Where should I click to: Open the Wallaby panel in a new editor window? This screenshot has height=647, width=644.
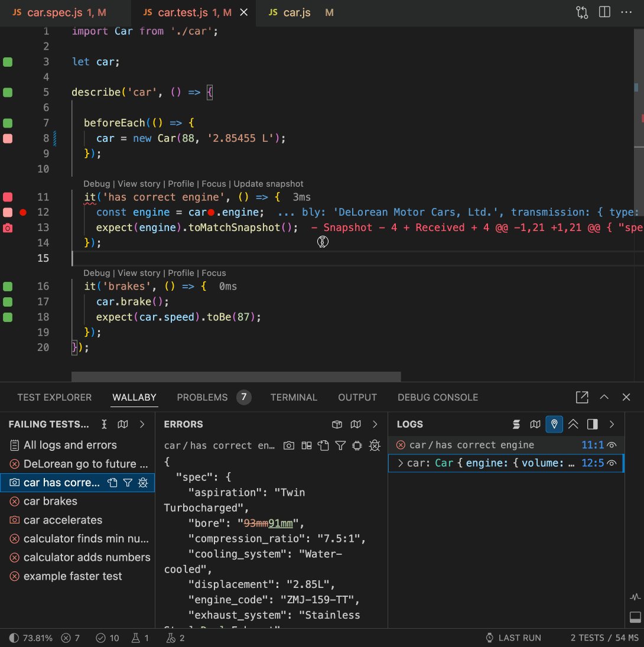coord(582,398)
